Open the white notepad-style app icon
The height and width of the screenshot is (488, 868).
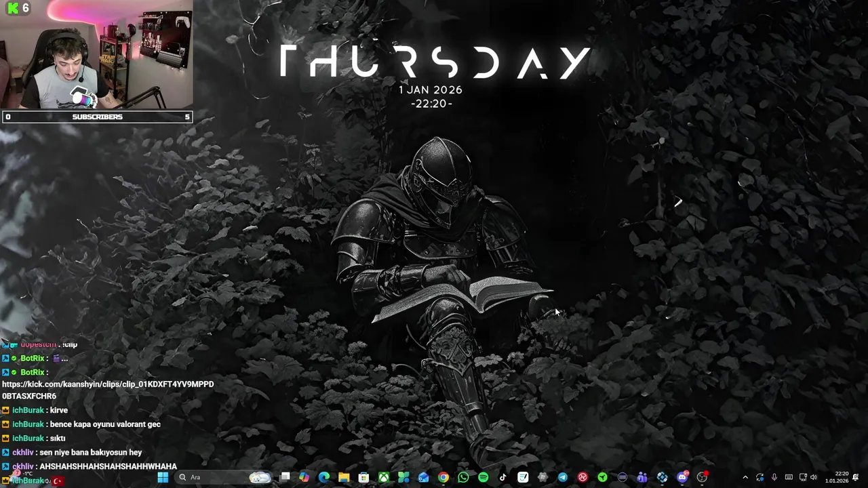tap(523, 477)
